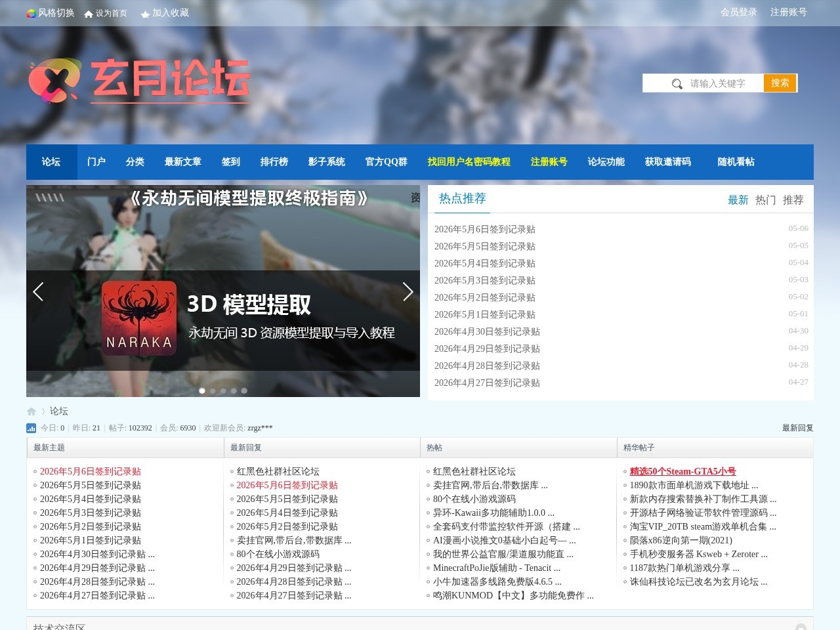Open 注册账号 link in top bar
The image size is (840, 630).
[789, 12]
